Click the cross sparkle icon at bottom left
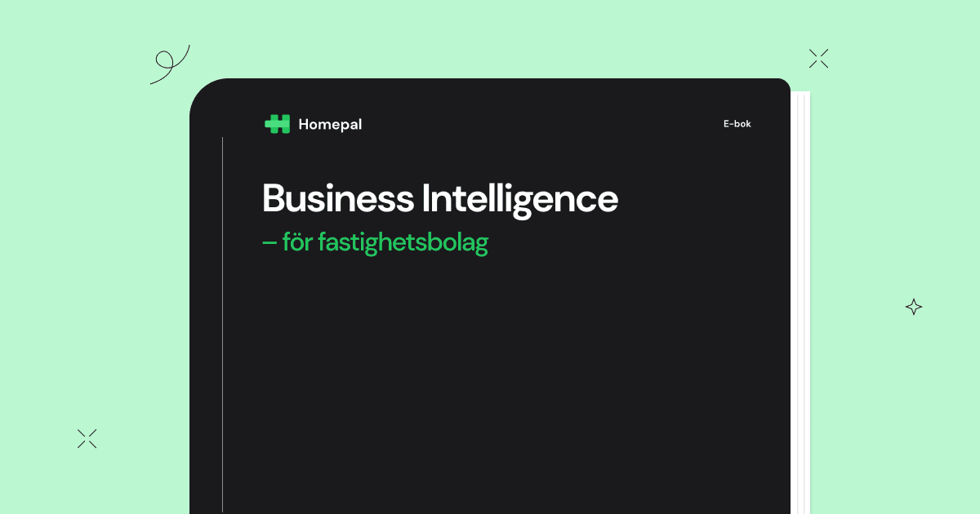The width and height of the screenshot is (980, 514). click(87, 438)
